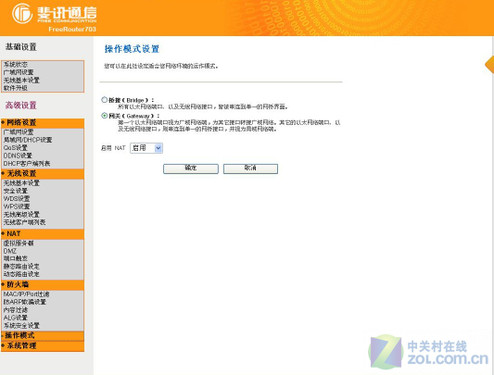Open 广域网设置 under 网络设置
The width and height of the screenshot is (494, 375).
[x=18, y=132]
